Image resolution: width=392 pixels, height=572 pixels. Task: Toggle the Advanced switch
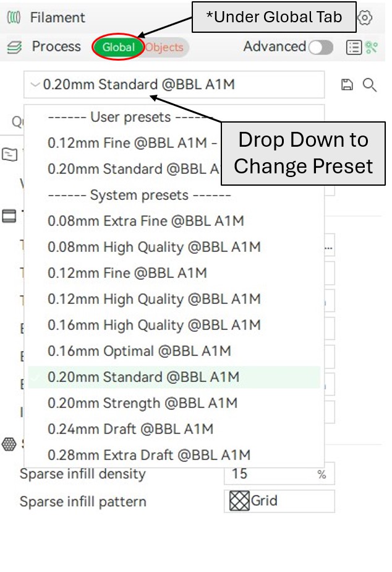point(321,48)
